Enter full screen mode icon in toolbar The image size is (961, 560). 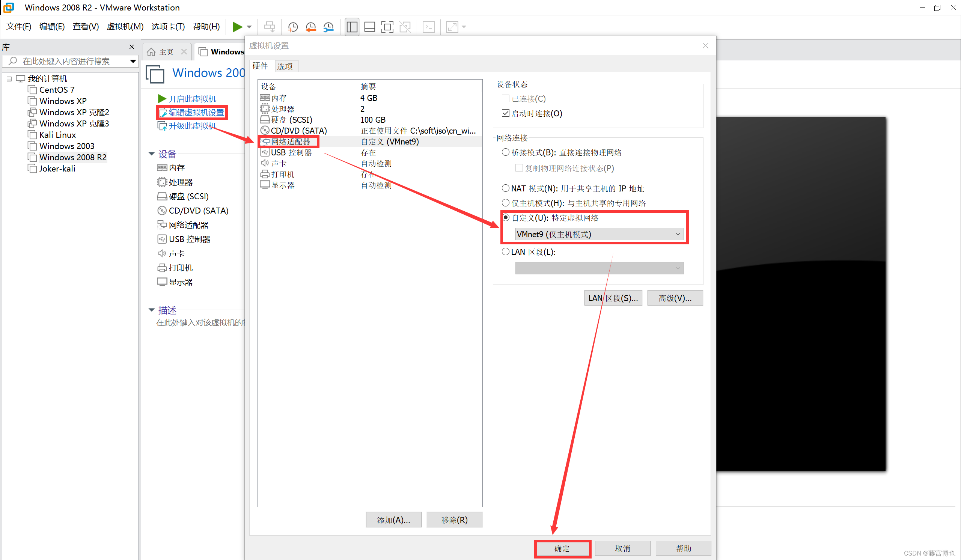387,27
